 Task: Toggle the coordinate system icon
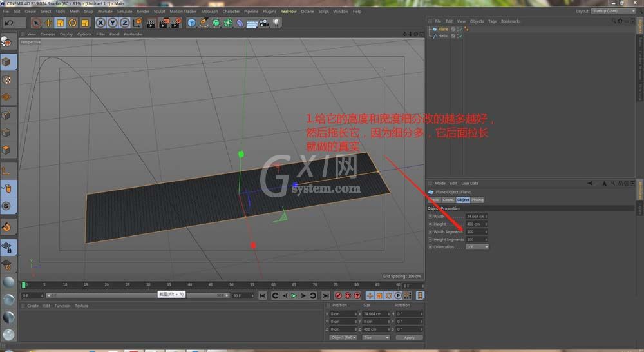click(137, 23)
